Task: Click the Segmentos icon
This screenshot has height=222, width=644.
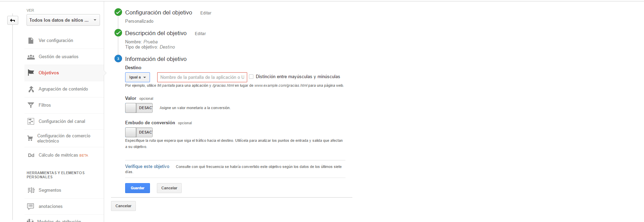Action: [31, 190]
